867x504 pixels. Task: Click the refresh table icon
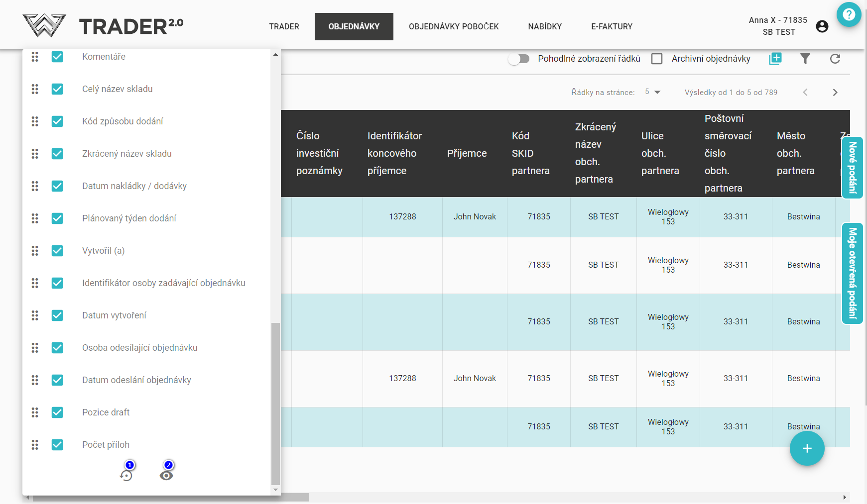coord(835,59)
